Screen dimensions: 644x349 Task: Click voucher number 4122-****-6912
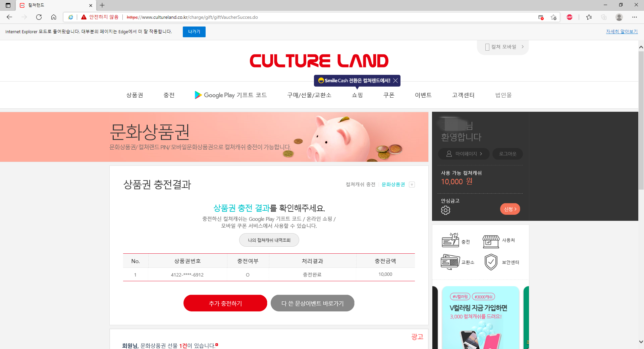187,275
